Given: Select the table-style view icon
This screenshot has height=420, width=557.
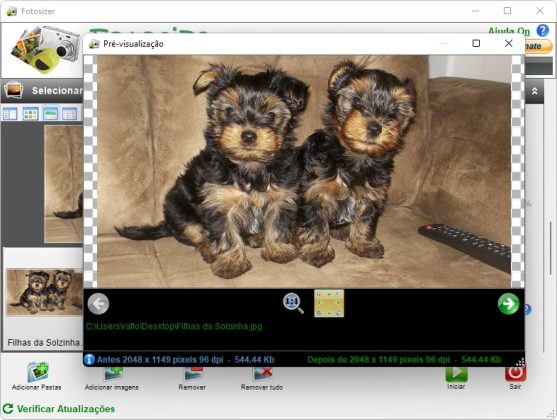Looking at the screenshot, I should pyautogui.click(x=69, y=114).
